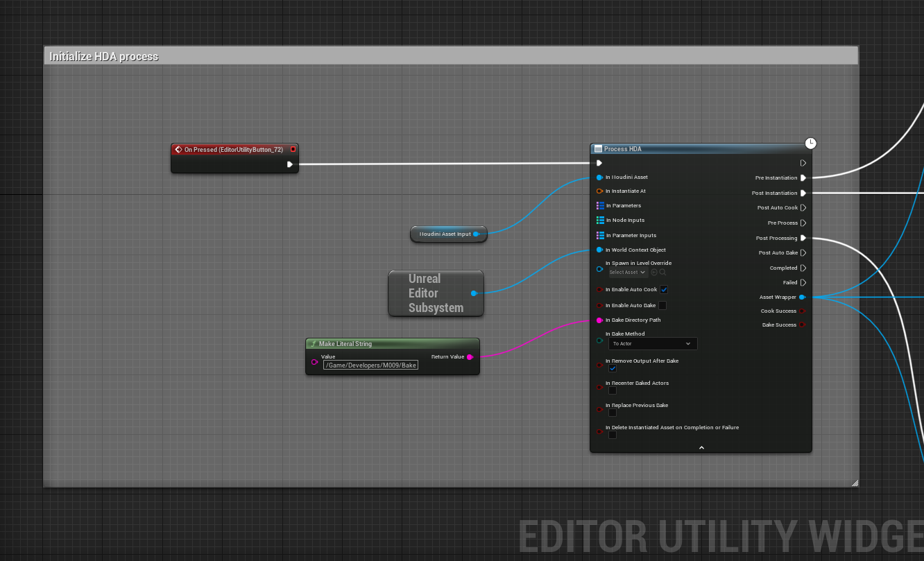Click the Cook Success boolean output pin
The width and height of the screenshot is (924, 561).
803,311
